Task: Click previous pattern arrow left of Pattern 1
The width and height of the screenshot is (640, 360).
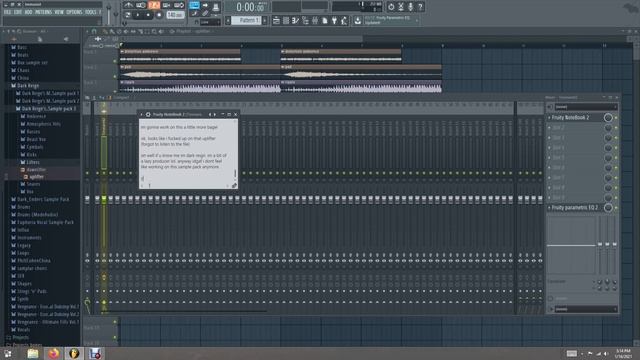Action: pos(228,20)
